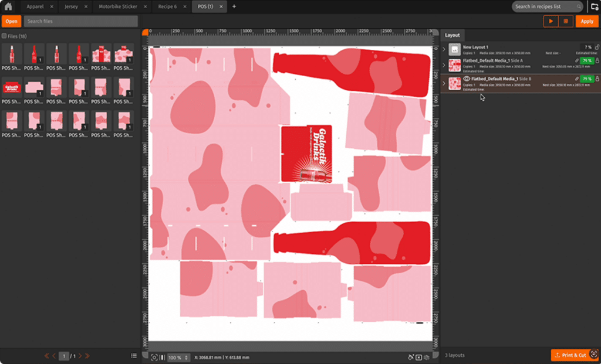Open the recipe folder settings icon at top right
601x364 pixels.
click(x=594, y=6)
